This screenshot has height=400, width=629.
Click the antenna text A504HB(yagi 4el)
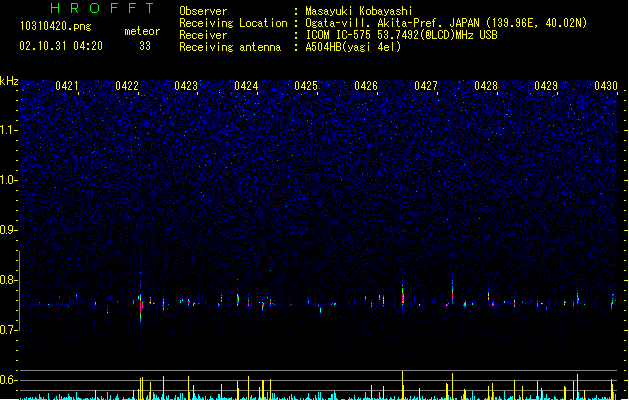[353, 47]
